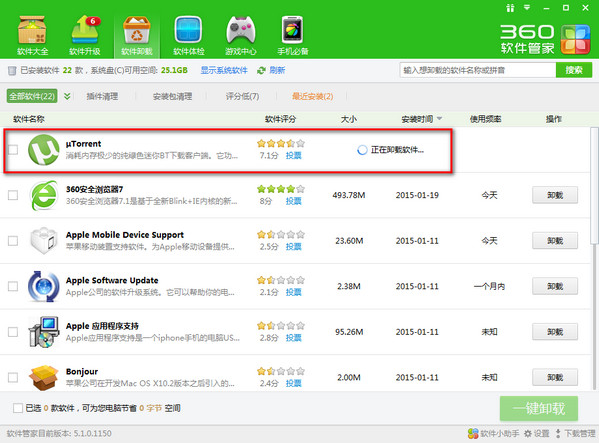Click 投票 link for Bonjour
The width and height of the screenshot is (599, 443).
(x=293, y=383)
